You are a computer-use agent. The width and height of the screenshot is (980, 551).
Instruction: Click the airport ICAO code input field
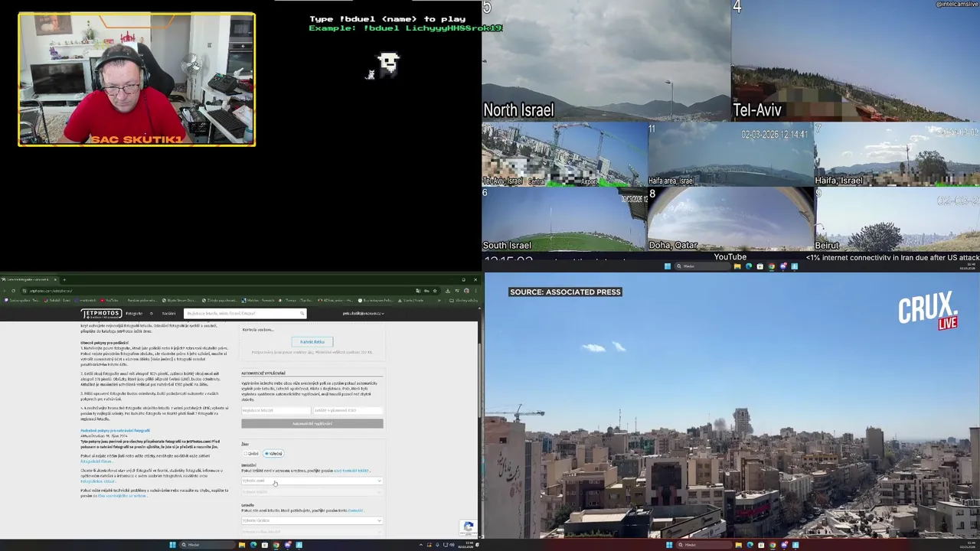pyautogui.click(x=348, y=410)
